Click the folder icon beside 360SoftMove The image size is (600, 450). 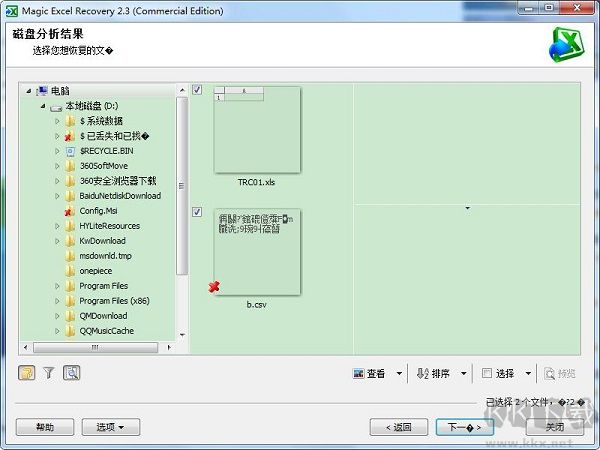pyautogui.click(x=70, y=166)
